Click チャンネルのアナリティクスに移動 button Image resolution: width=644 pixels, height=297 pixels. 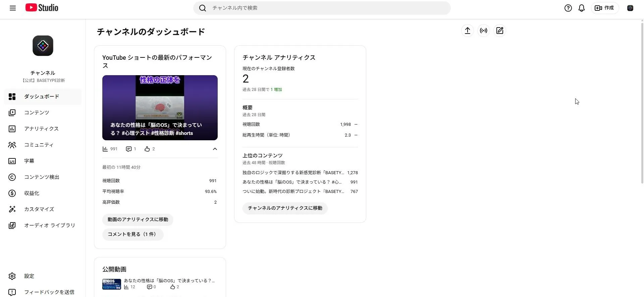(285, 208)
